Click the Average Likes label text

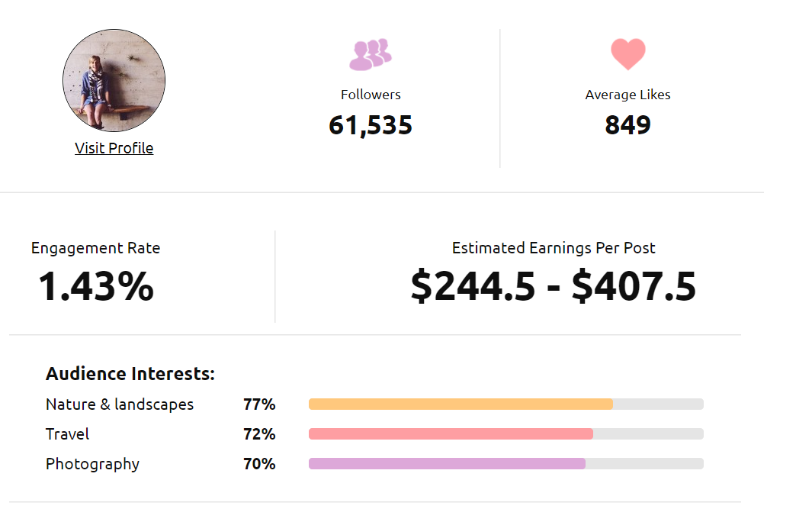pyautogui.click(x=628, y=95)
